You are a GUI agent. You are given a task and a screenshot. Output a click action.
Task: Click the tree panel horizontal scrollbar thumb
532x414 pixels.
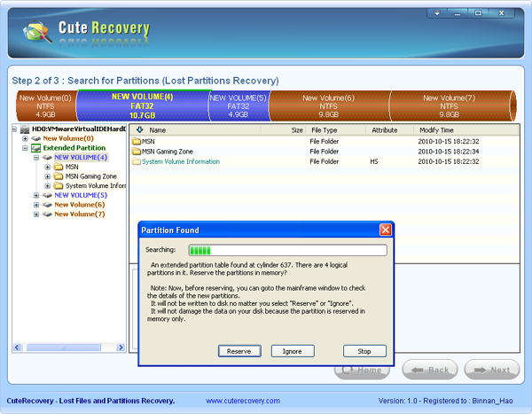point(64,348)
